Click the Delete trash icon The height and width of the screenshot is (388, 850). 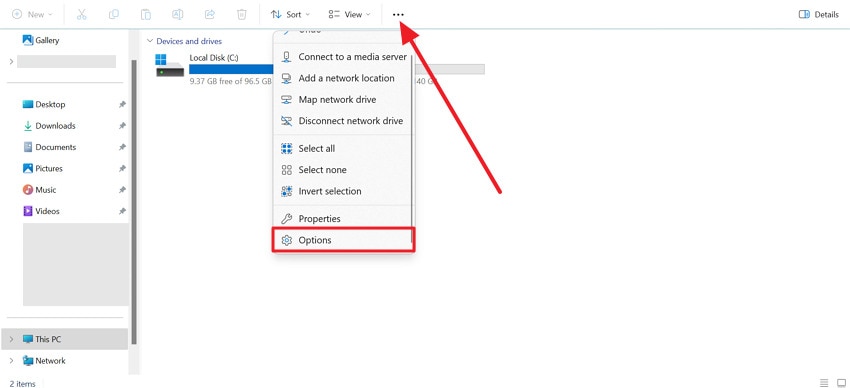(242, 15)
